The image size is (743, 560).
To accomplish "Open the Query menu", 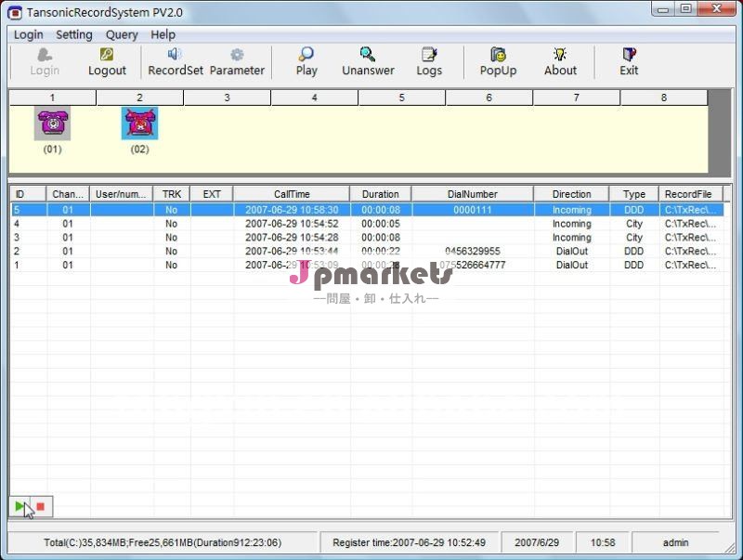I will pyautogui.click(x=122, y=34).
